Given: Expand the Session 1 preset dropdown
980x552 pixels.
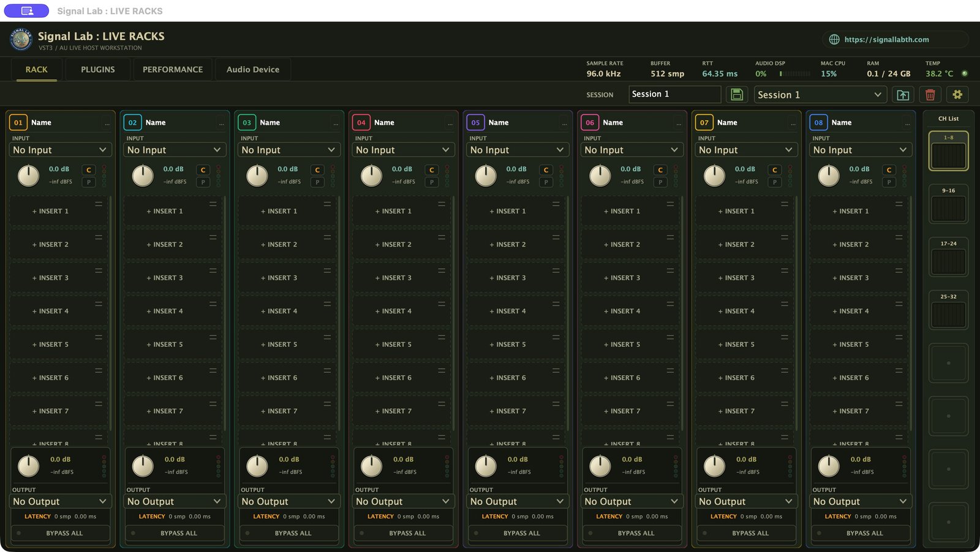Looking at the screenshot, I should tap(820, 95).
